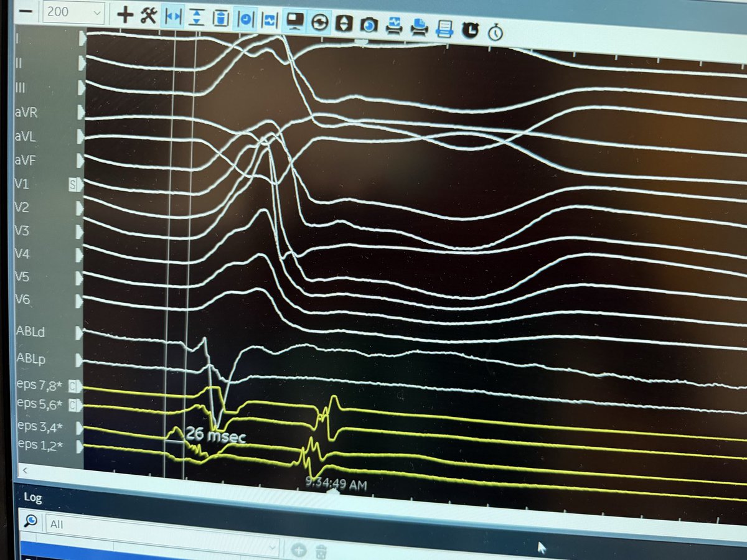
Task: Click the ABLd trace baseline arrow marker
Action: [x=80, y=332]
